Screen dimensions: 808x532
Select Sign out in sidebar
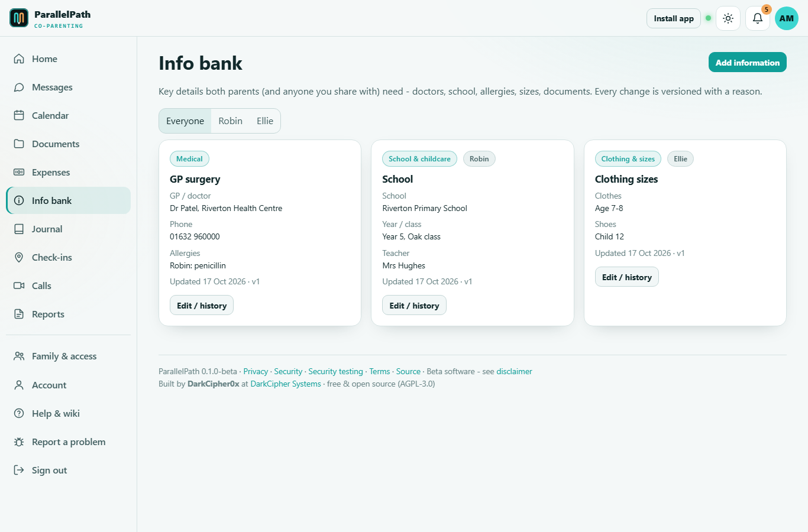click(x=68, y=470)
